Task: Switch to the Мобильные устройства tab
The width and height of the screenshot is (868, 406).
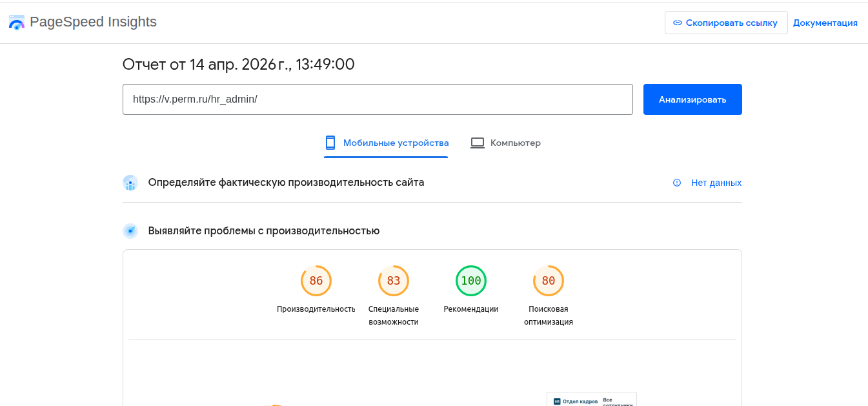Action: tap(386, 143)
